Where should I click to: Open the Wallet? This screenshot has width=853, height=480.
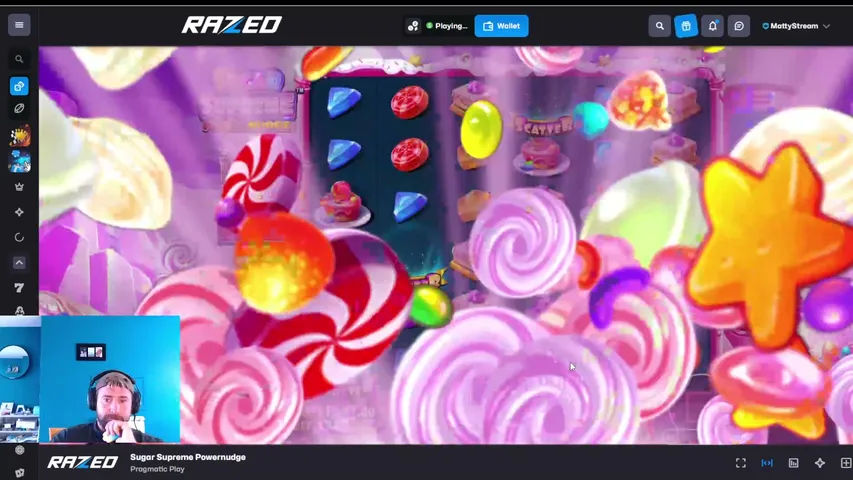pyautogui.click(x=501, y=26)
